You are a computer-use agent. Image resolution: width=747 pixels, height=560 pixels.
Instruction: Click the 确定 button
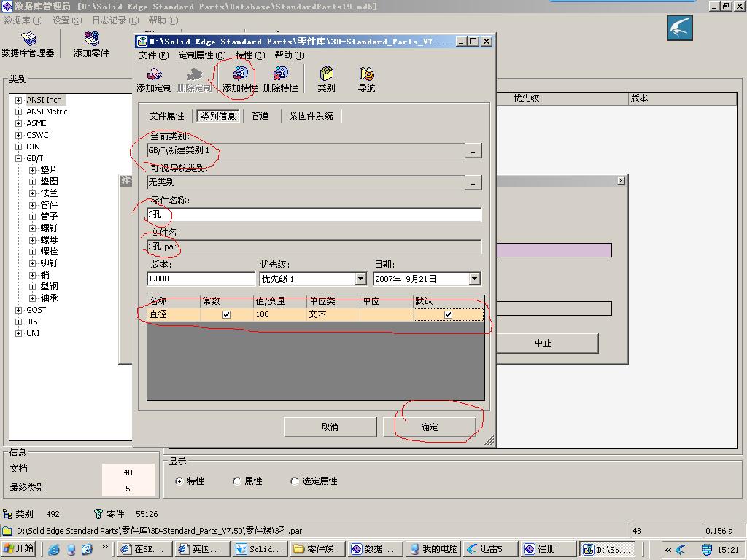[429, 427]
